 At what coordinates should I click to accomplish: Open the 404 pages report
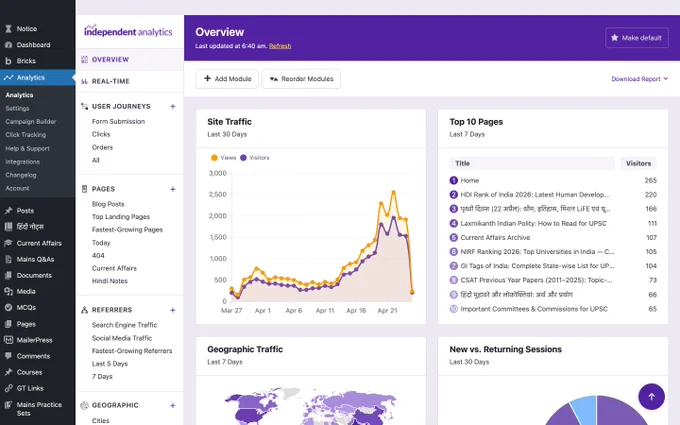coord(98,255)
